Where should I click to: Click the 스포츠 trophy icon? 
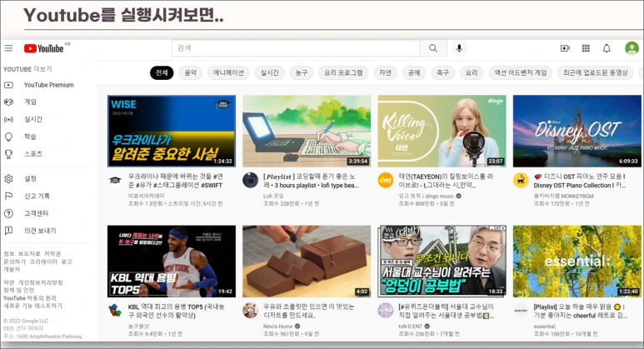[x=8, y=154]
